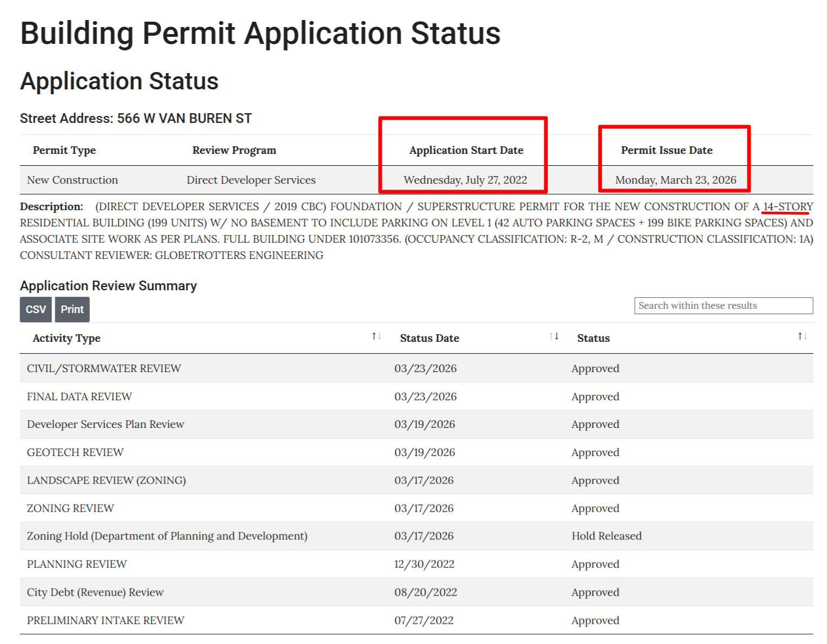
Task: Click the City Debt (Revenue) Review row
Action: point(95,592)
